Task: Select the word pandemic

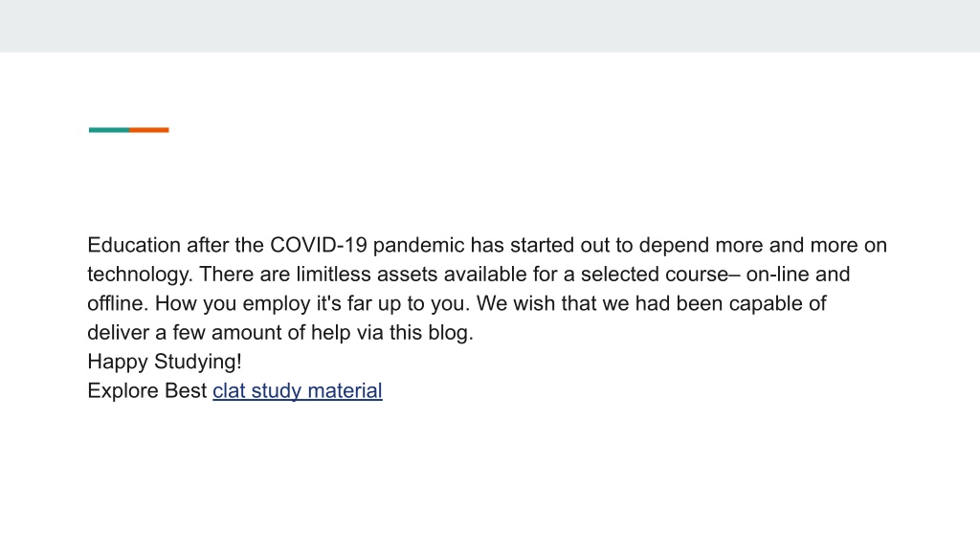Action: tap(419, 246)
